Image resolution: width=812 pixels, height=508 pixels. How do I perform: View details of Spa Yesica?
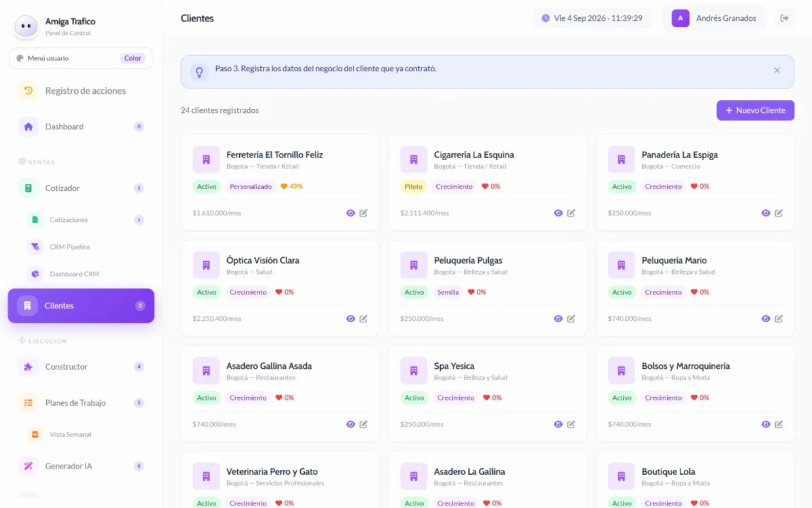pyautogui.click(x=558, y=424)
